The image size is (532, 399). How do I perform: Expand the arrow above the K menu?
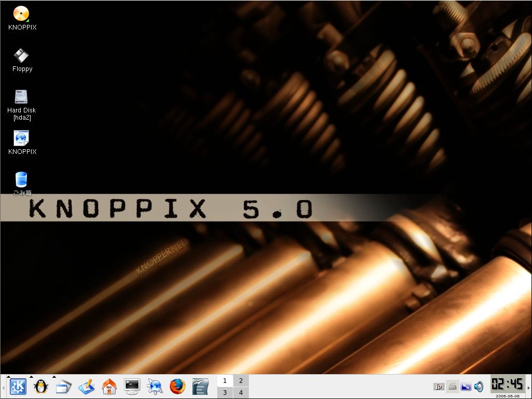tap(8, 376)
